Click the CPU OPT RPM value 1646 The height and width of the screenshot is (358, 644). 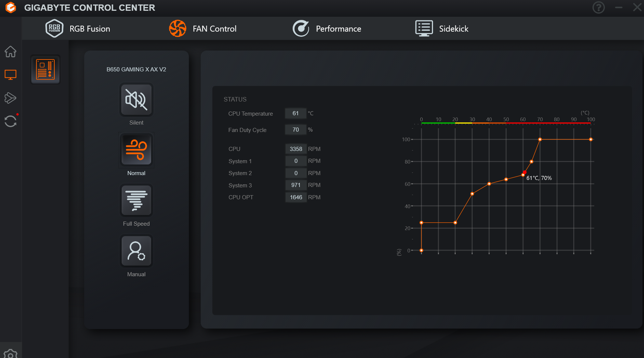pos(296,197)
